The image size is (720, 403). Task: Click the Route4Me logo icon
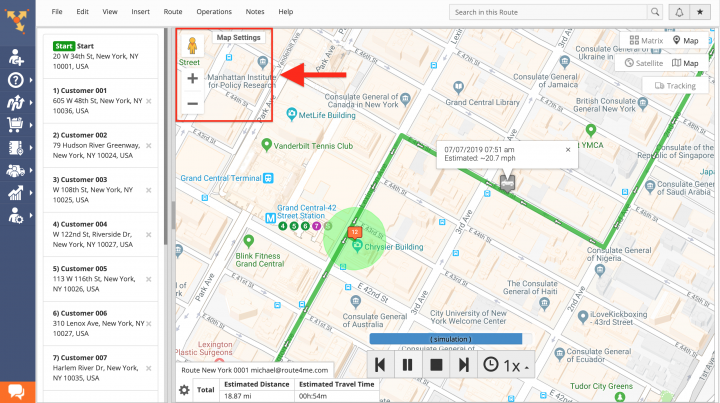[17, 21]
